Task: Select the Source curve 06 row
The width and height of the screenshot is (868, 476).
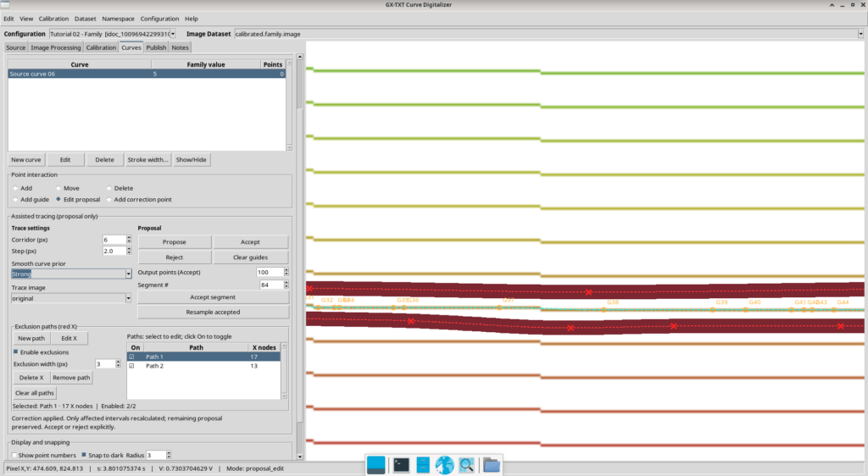Action: click(x=147, y=74)
